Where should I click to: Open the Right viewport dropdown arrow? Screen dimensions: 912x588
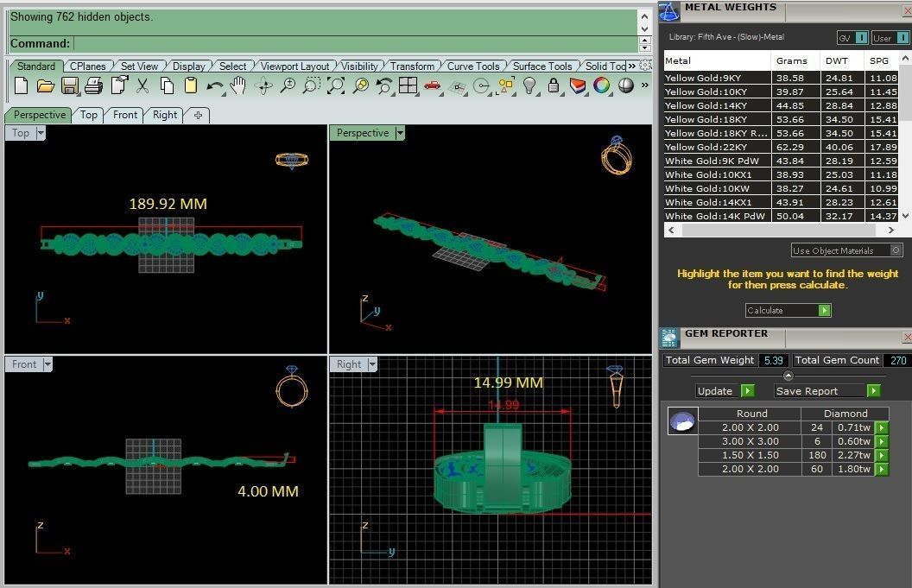(372, 364)
